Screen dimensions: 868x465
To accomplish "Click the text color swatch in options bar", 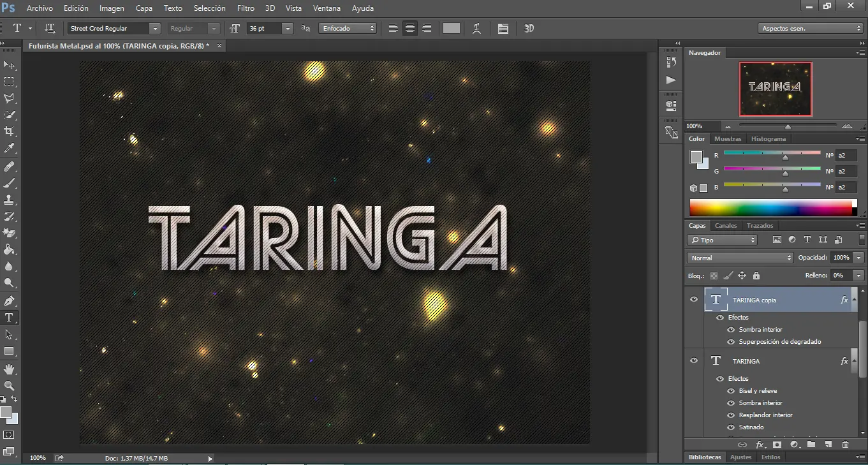I will coord(452,28).
